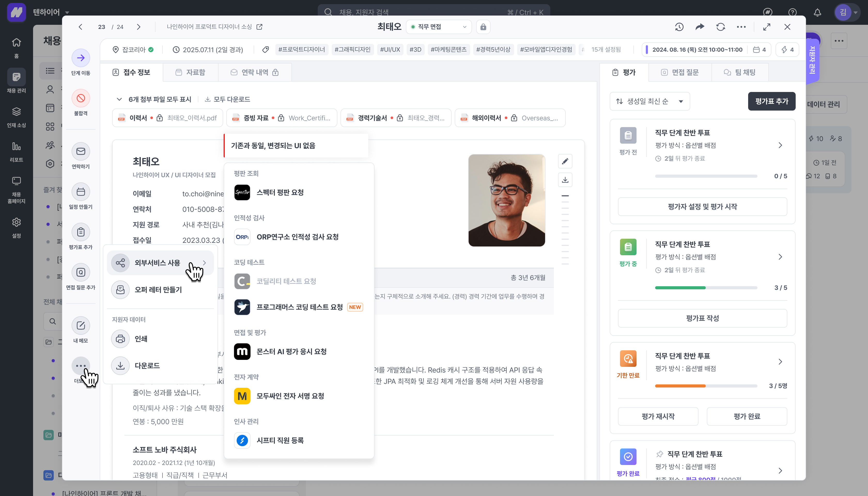Click the pencil edit icon beside photo

click(565, 161)
